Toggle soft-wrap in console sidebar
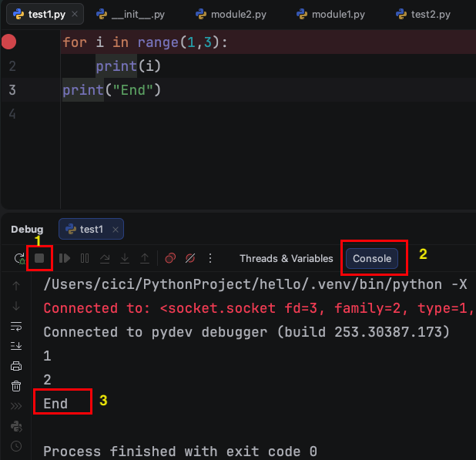This screenshot has height=460, width=476. [17, 326]
